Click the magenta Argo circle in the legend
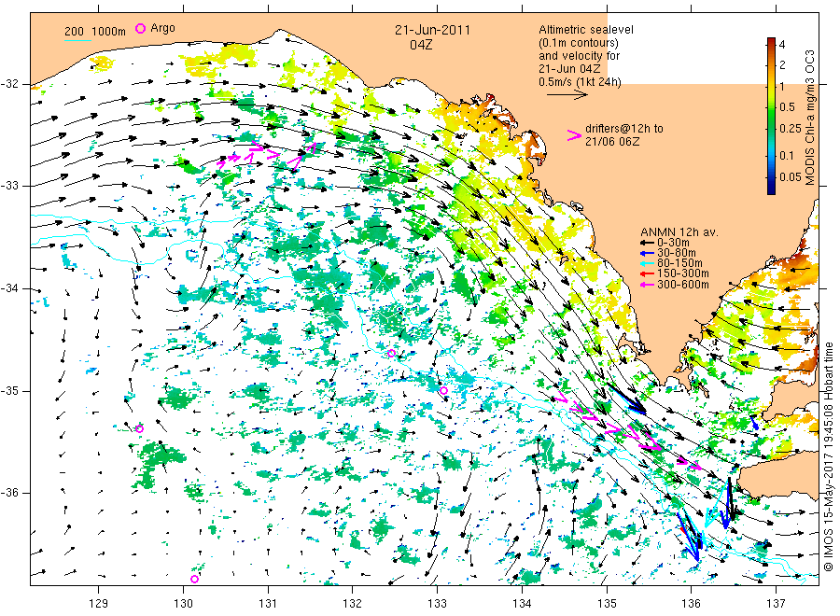This screenshot has width=840, height=616. click(x=140, y=28)
